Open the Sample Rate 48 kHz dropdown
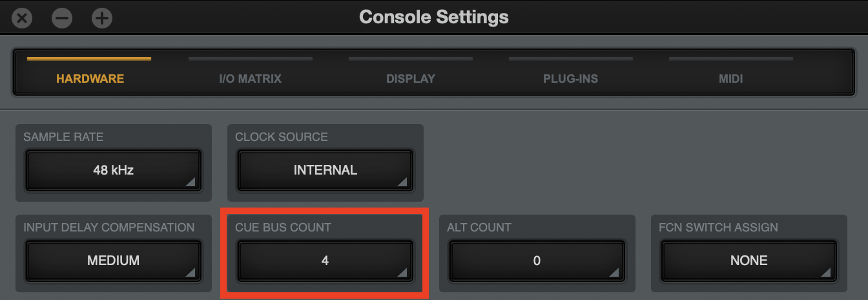 tap(113, 171)
